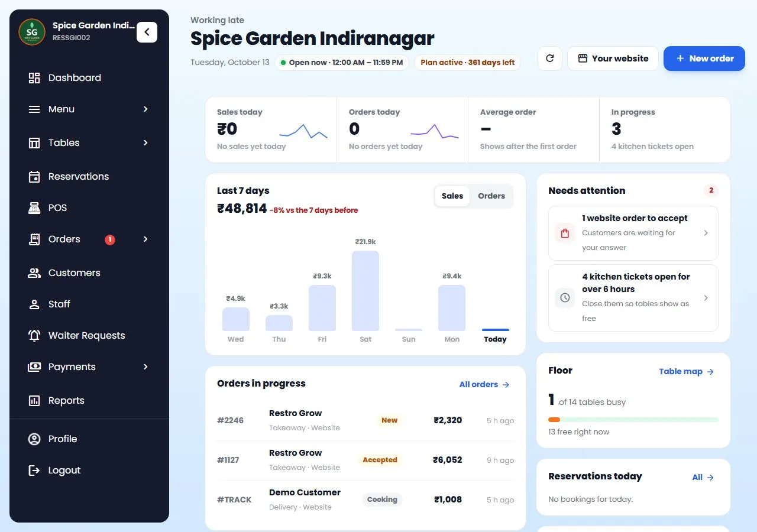757x532 pixels.
Task: Open Dashboard from its grid icon
Action: tap(34, 77)
